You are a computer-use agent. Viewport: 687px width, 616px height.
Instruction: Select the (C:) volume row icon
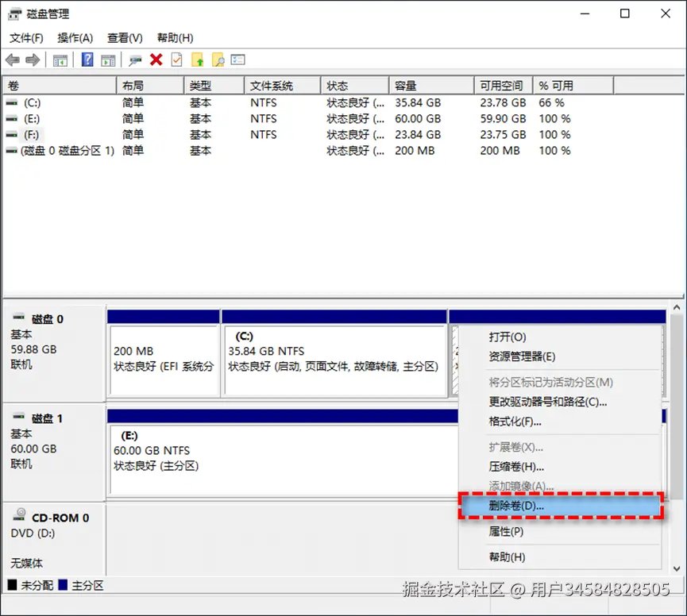pos(12,103)
